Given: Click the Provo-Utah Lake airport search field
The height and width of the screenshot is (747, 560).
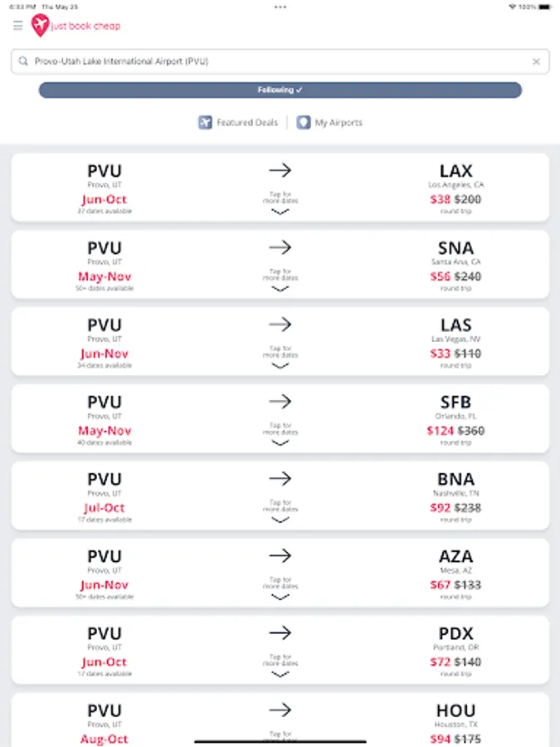Looking at the screenshot, I should coord(274,61).
